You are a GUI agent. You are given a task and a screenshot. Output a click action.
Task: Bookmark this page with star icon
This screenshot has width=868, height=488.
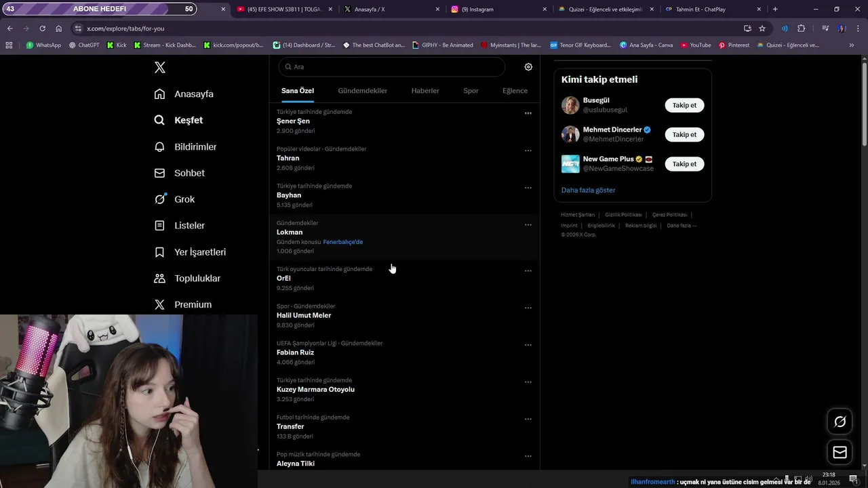tap(762, 28)
